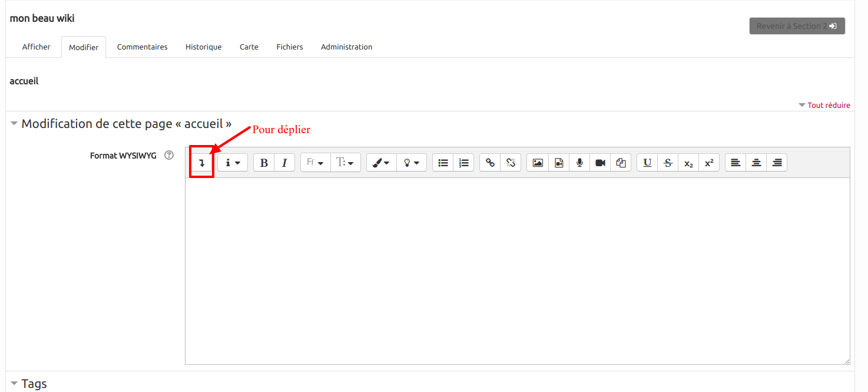Open the paragraph styles dropdown
The height and width of the screenshot is (392, 868).
[233, 163]
